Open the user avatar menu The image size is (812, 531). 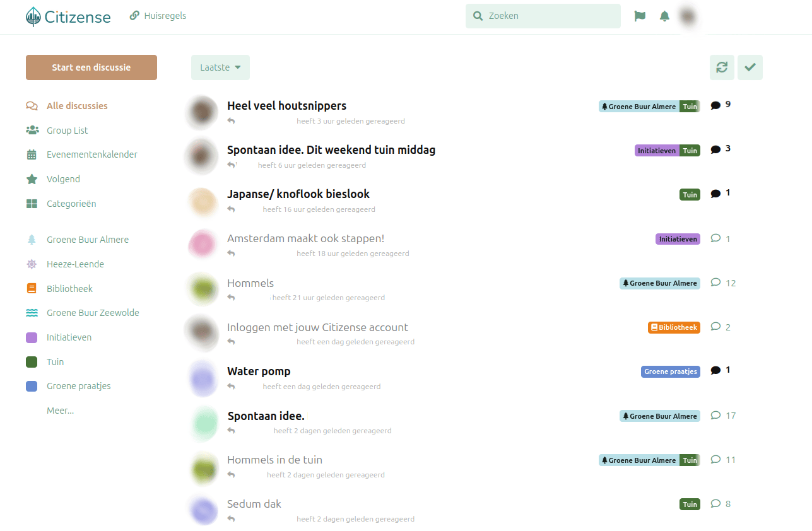click(x=687, y=17)
